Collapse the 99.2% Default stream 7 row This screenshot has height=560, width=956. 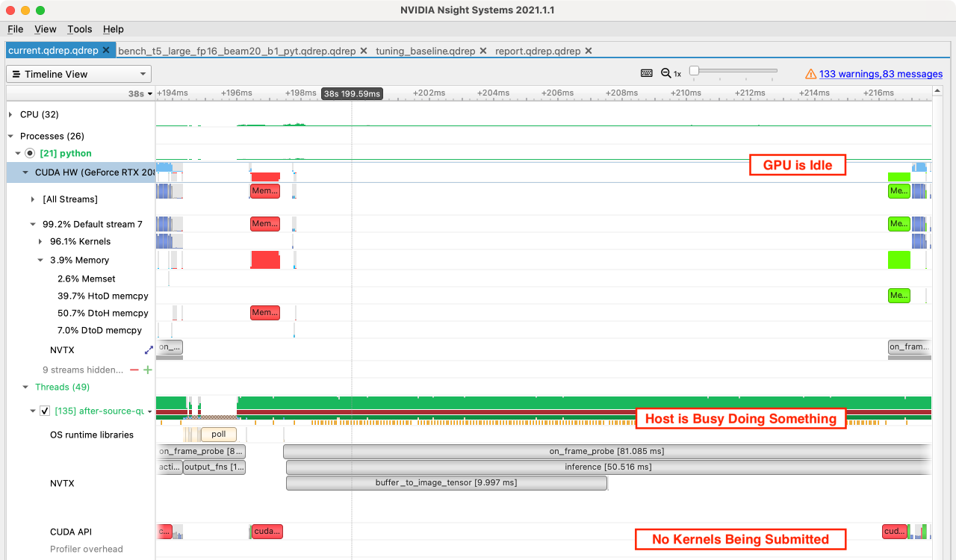(33, 224)
